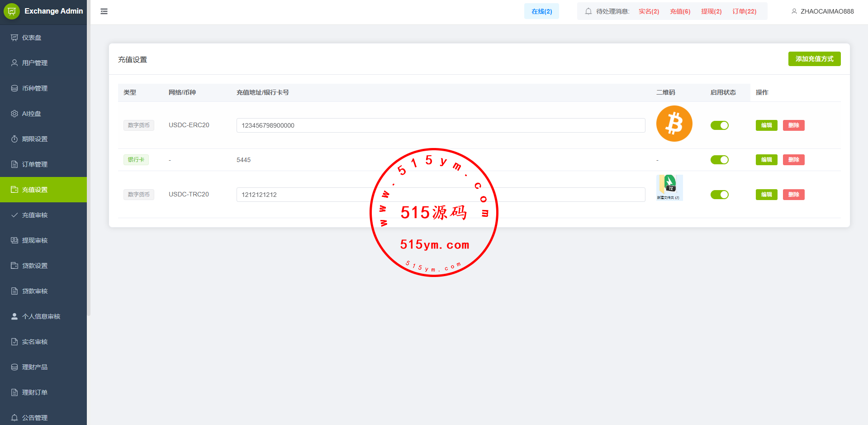The image size is (868, 425).
Task: Click the USDC-ERC20 address input field
Action: tap(441, 125)
